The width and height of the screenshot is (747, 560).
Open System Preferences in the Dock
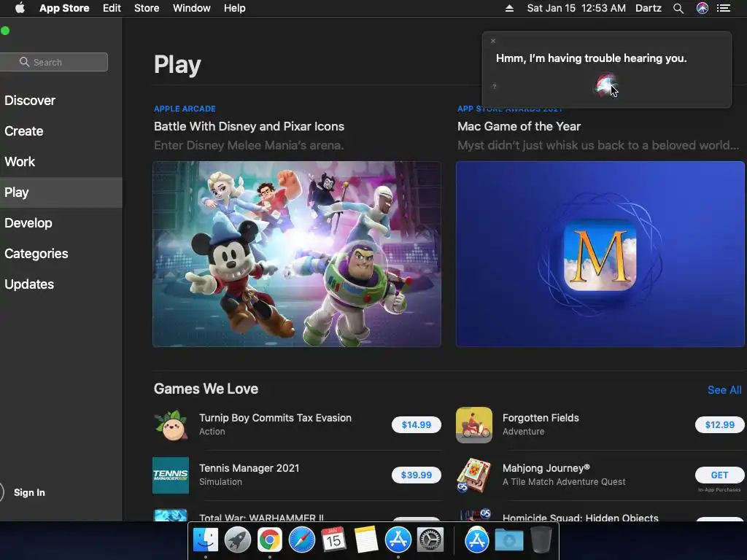(x=430, y=540)
